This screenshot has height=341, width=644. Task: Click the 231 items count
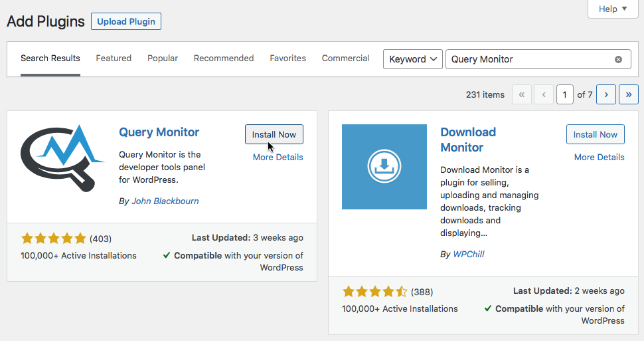pos(485,94)
